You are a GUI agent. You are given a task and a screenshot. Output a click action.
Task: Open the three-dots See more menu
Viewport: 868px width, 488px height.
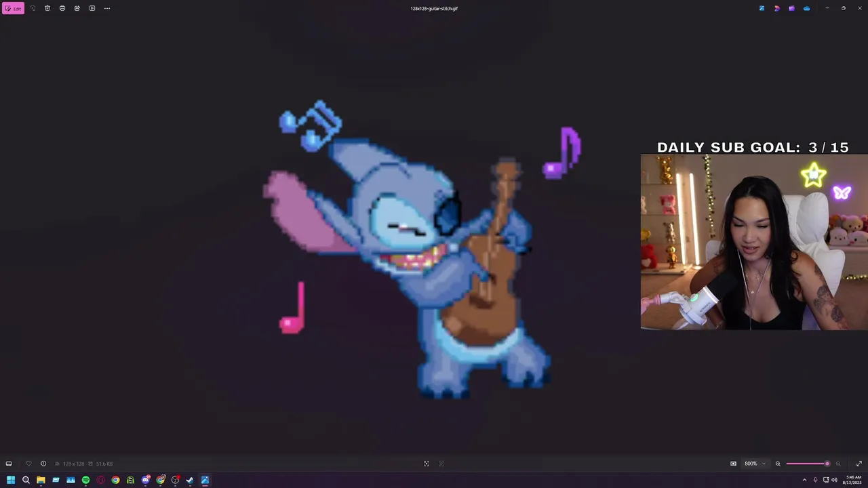coord(107,8)
